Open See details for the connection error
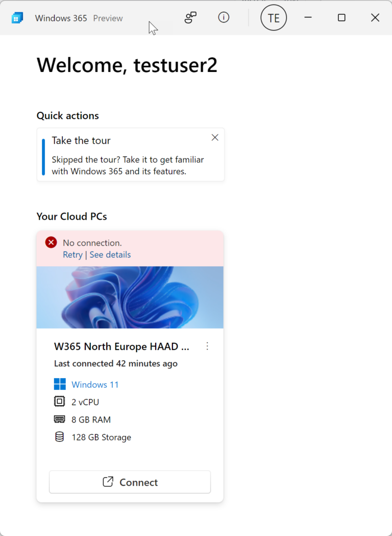This screenshot has width=392, height=536. tap(110, 254)
